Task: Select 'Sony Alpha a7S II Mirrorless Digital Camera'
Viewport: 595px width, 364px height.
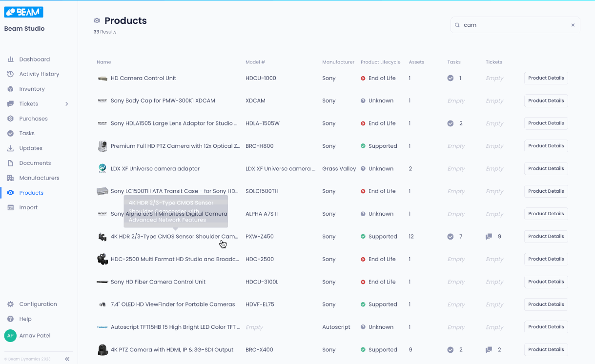Action: pyautogui.click(x=169, y=214)
